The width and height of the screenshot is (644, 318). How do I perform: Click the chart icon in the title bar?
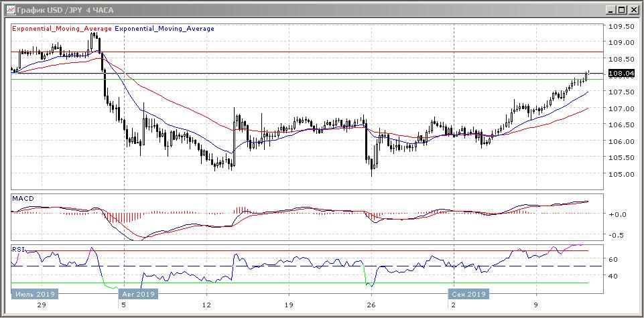[9, 9]
